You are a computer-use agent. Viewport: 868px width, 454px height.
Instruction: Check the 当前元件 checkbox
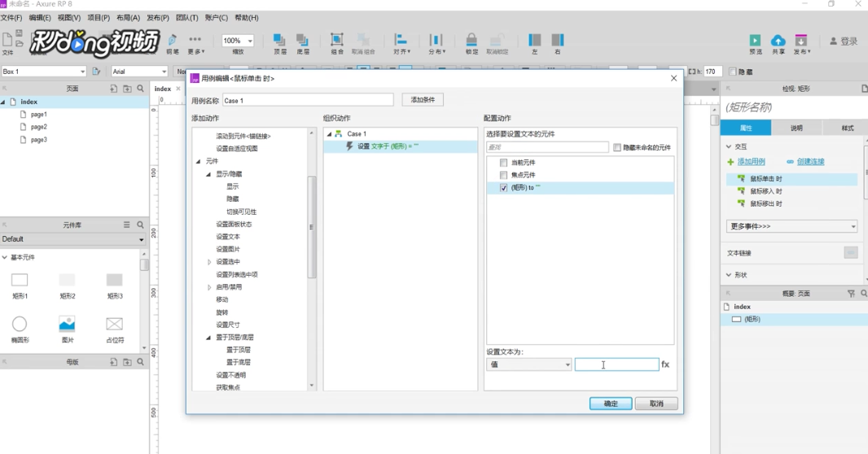pos(503,163)
